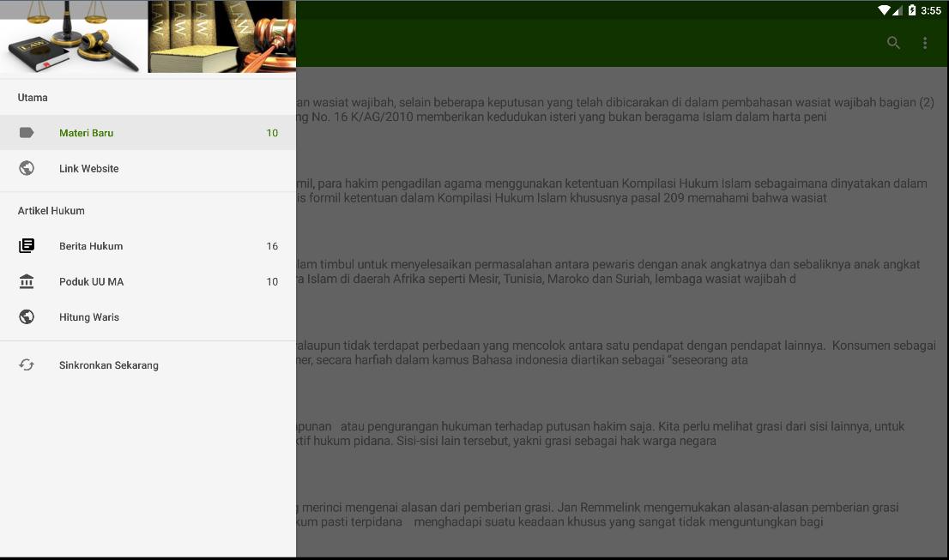The image size is (949, 560).
Task: Open Link Website entry
Action: click(x=148, y=168)
